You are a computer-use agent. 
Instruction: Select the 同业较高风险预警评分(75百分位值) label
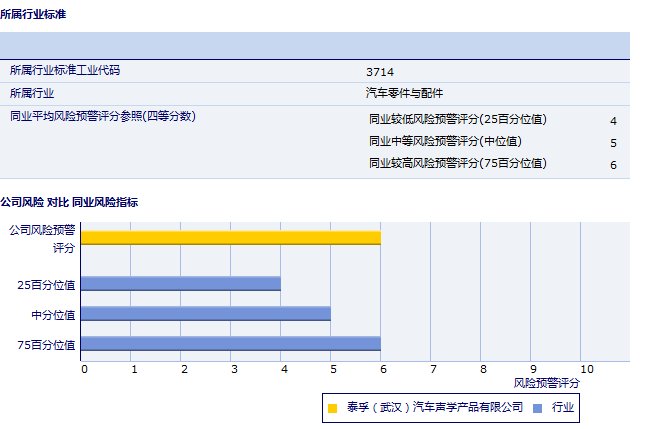point(458,163)
